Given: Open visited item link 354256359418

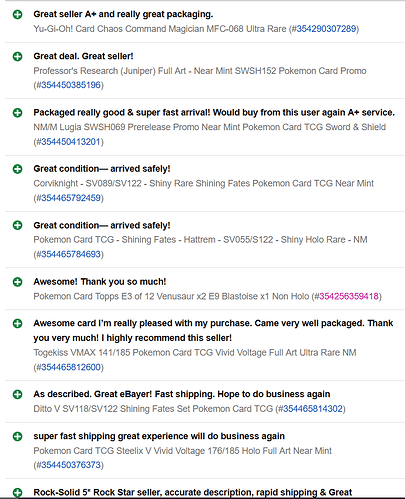Looking at the screenshot, I should (x=349, y=296).
